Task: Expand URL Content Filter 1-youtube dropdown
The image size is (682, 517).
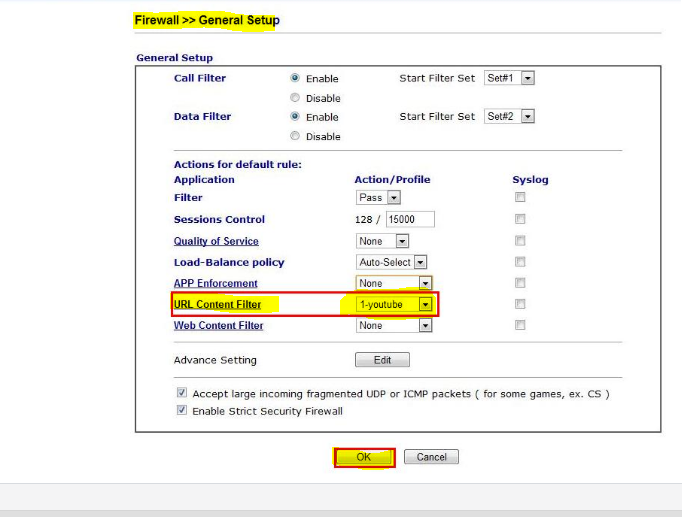Action: tap(395, 304)
